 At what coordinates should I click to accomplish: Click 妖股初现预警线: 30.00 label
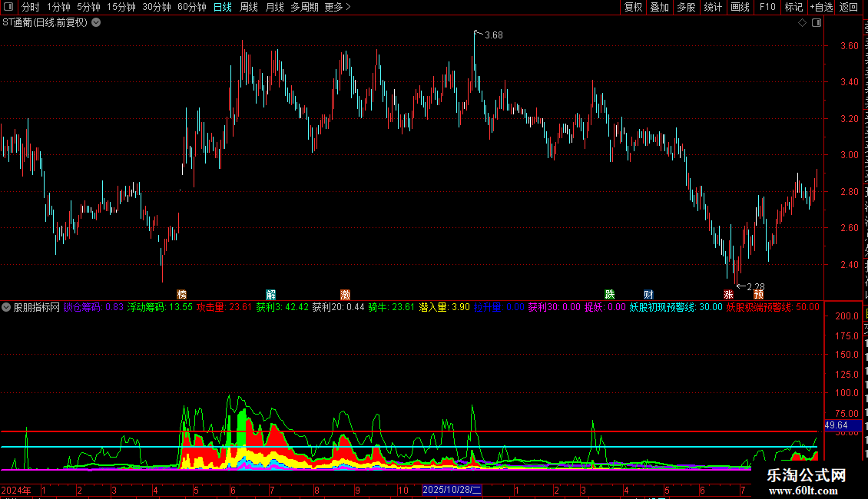[x=676, y=307]
